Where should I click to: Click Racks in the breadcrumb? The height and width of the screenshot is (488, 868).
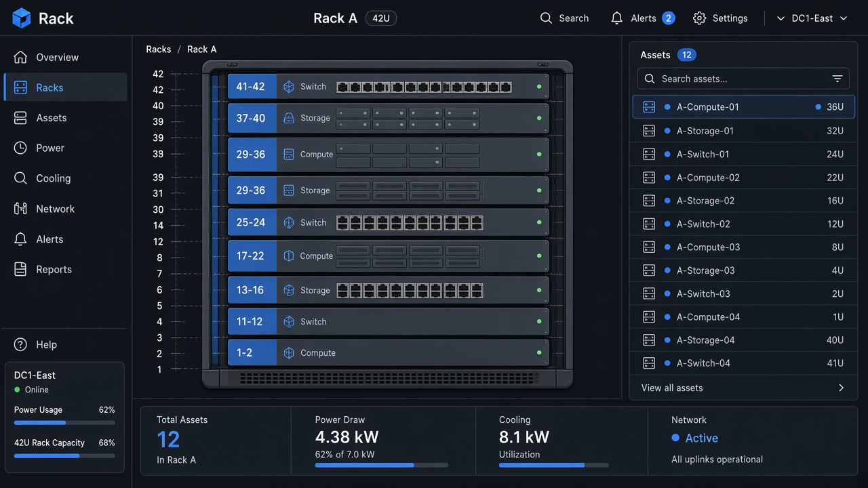click(x=159, y=49)
